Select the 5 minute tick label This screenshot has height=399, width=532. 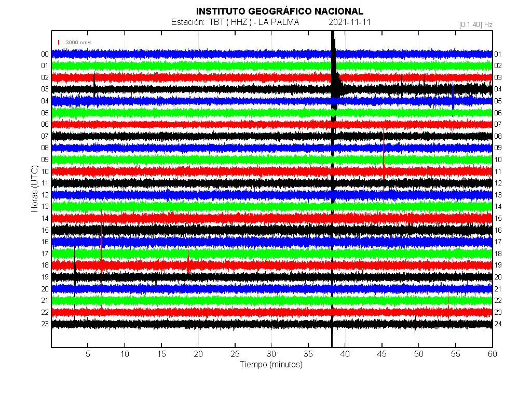[x=88, y=354]
